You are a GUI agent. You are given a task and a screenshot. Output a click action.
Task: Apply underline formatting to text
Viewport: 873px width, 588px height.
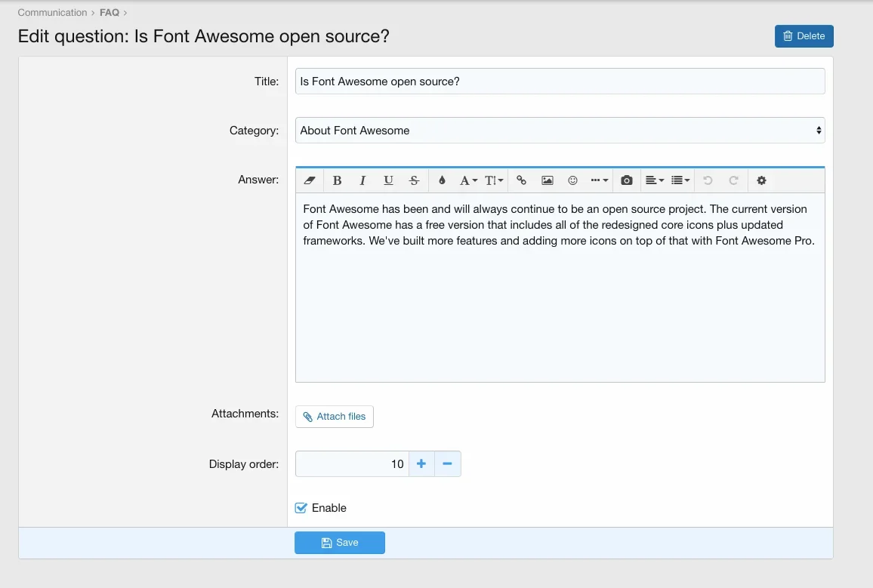coord(388,180)
